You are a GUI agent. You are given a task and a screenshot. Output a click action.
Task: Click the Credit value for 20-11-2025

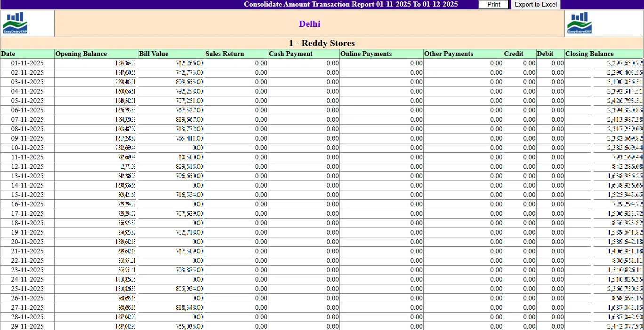pyautogui.click(x=529, y=242)
